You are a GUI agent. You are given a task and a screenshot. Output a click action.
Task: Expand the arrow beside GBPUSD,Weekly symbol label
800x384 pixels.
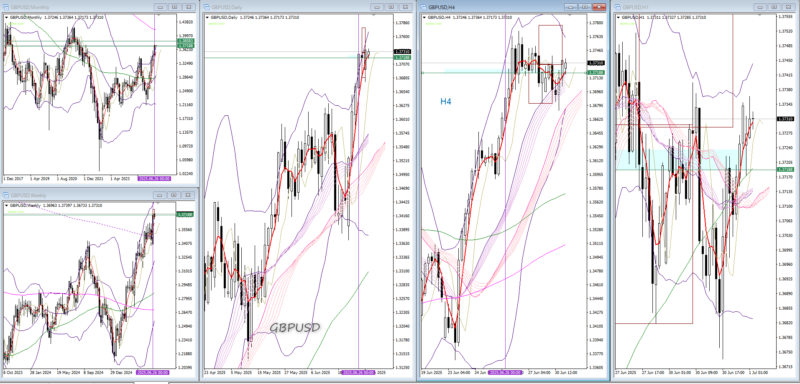[x=7, y=205]
